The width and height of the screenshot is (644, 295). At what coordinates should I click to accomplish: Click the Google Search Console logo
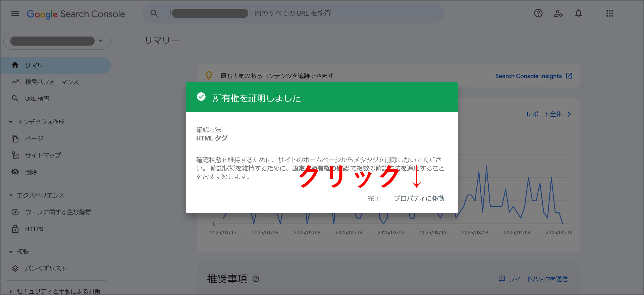click(x=76, y=14)
